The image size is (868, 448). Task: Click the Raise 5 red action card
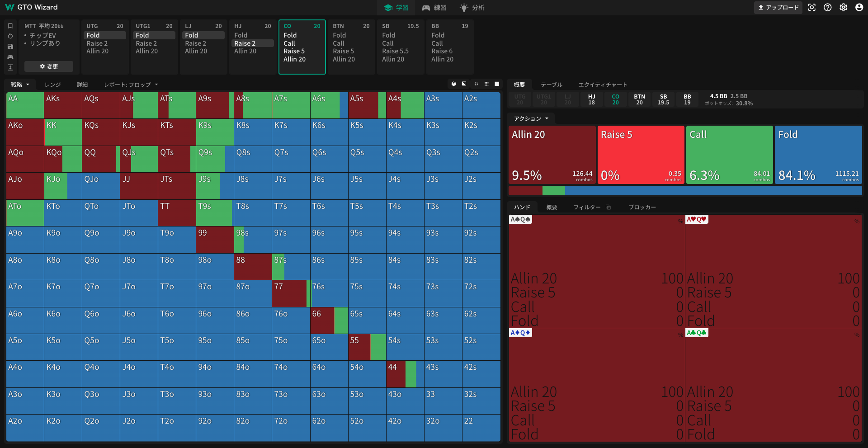[641, 155]
